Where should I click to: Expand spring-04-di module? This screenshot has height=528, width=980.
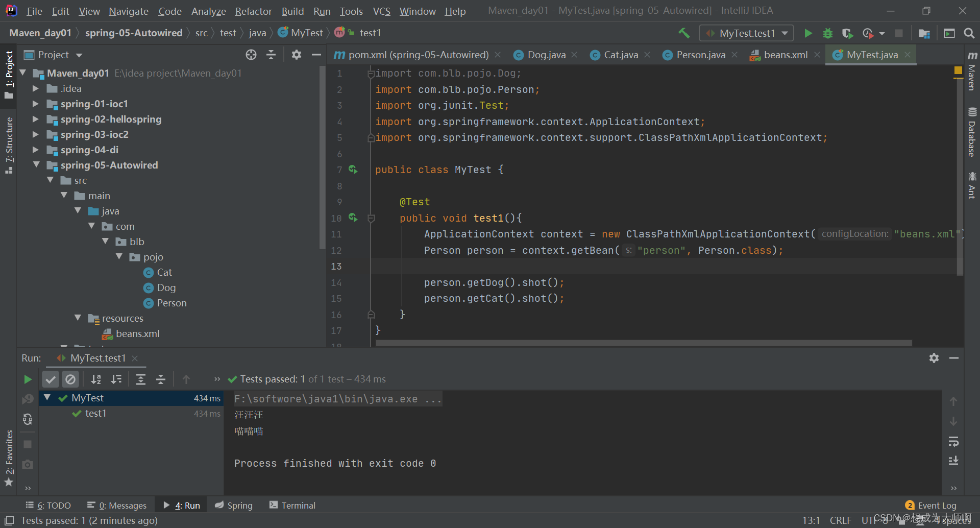(x=35, y=150)
